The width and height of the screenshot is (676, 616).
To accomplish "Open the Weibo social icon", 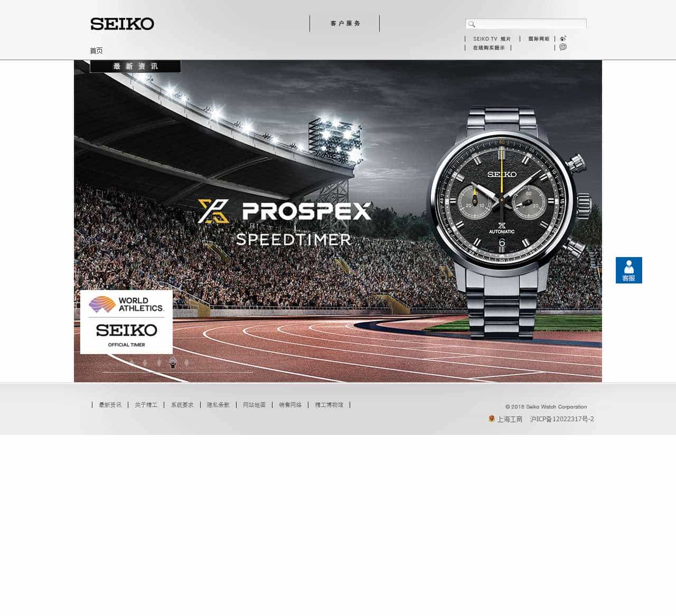I will coord(563,39).
